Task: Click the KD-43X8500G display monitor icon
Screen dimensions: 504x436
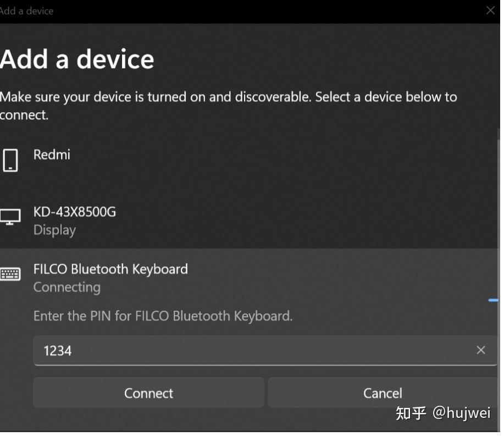Action: [x=10, y=217]
